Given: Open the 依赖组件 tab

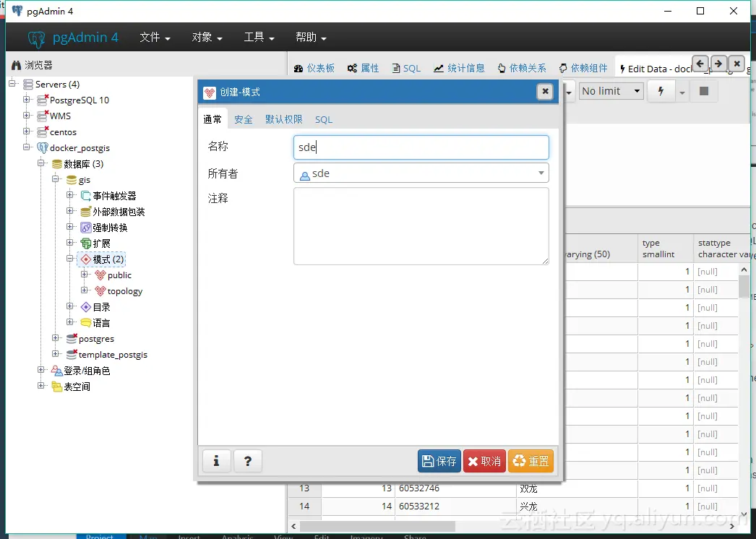Looking at the screenshot, I should click(x=583, y=69).
